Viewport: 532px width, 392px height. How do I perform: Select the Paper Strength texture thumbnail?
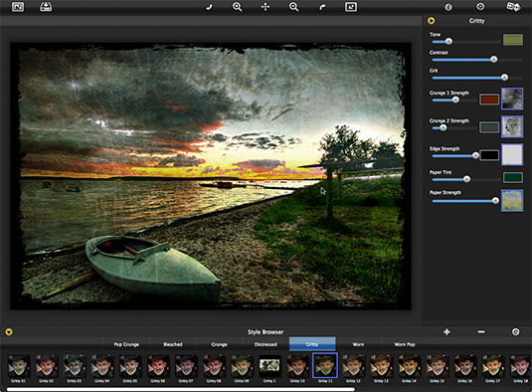[512, 201]
